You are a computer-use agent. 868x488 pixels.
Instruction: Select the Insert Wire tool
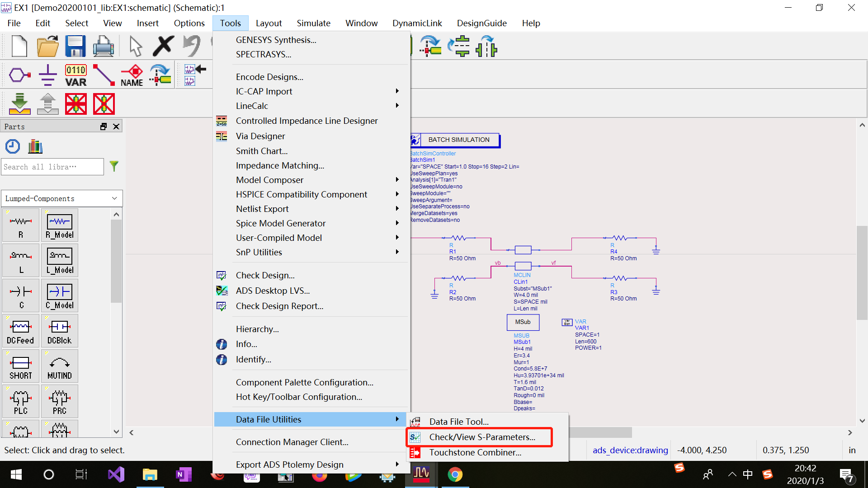point(104,75)
